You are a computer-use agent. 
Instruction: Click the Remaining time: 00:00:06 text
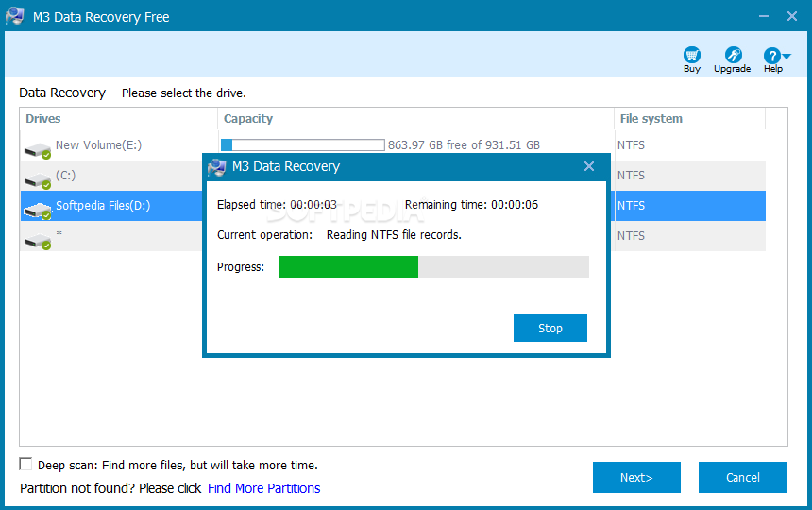click(x=471, y=205)
